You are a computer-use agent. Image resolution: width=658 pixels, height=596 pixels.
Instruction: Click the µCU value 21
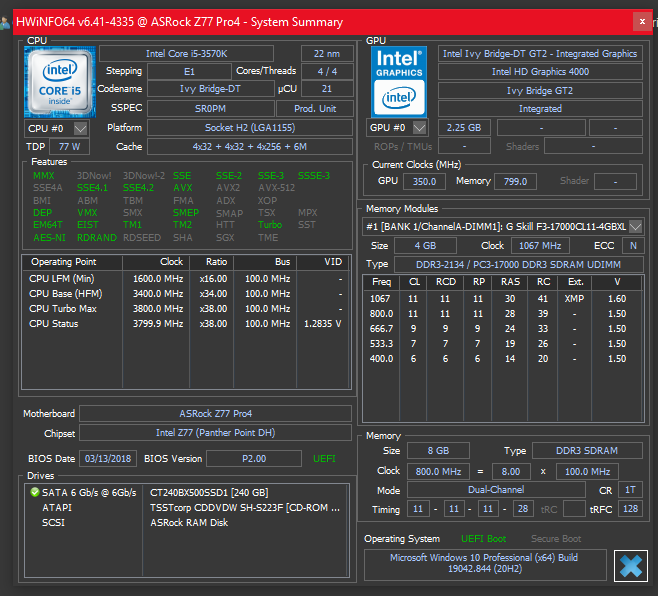pos(327,89)
